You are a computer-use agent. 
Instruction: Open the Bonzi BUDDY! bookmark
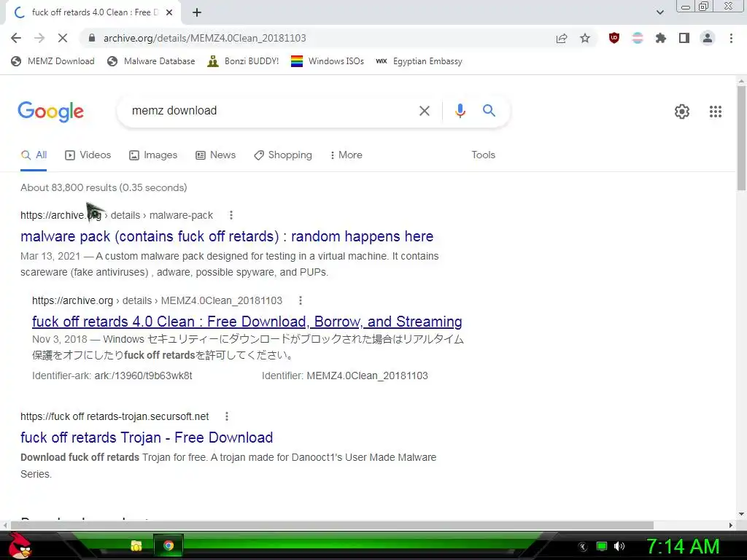click(243, 61)
